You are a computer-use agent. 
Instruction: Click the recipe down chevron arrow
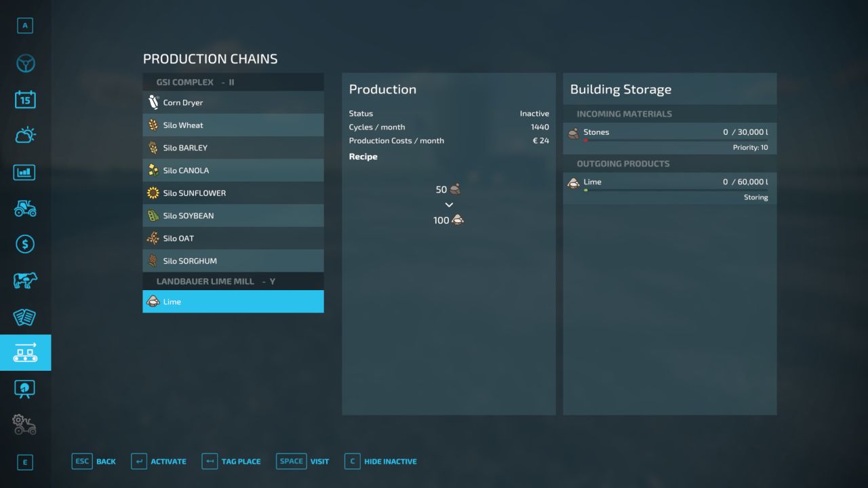pos(449,205)
